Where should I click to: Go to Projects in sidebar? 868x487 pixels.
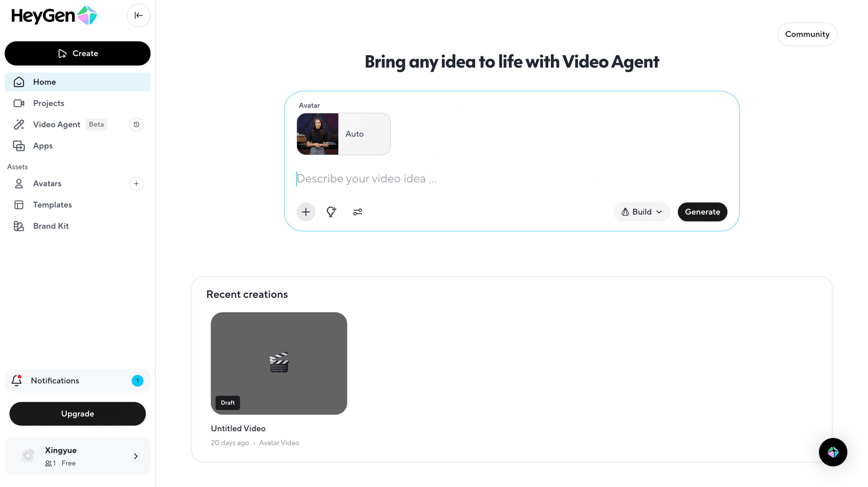tap(48, 103)
